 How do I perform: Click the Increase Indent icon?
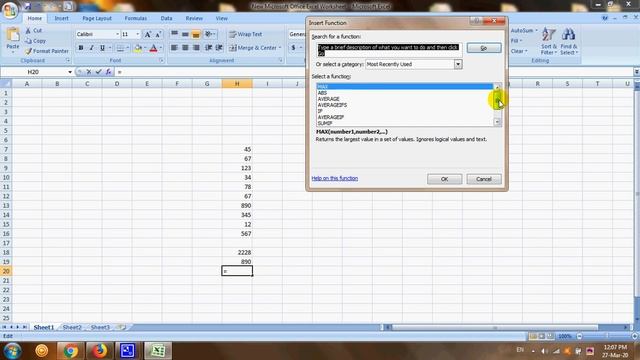coord(219,48)
